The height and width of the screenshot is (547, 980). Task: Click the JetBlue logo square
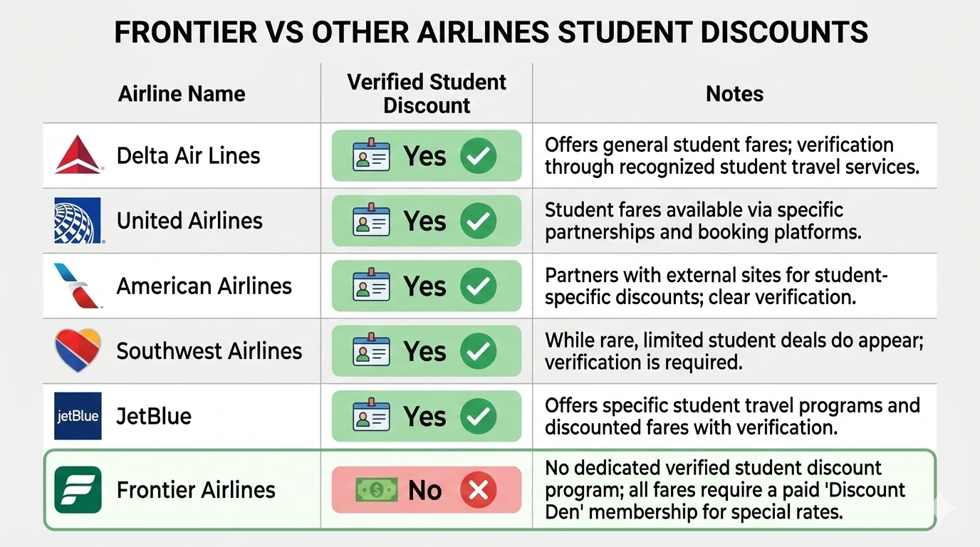click(x=78, y=416)
